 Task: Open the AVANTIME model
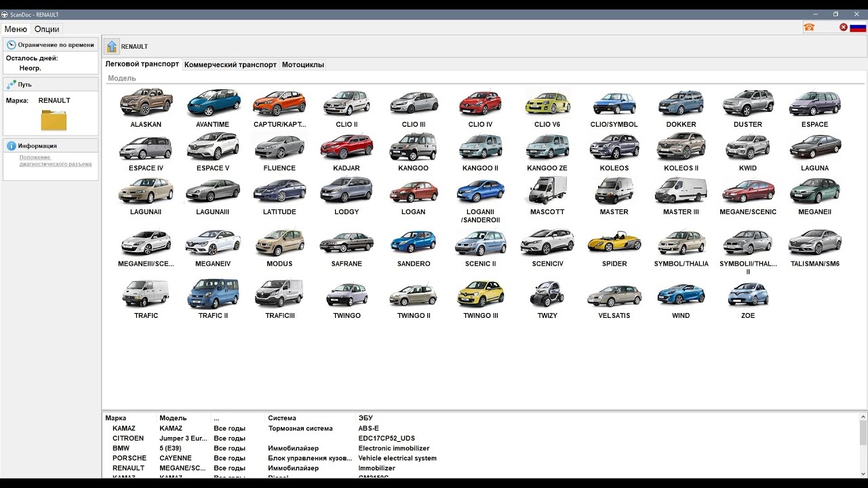[213, 102]
